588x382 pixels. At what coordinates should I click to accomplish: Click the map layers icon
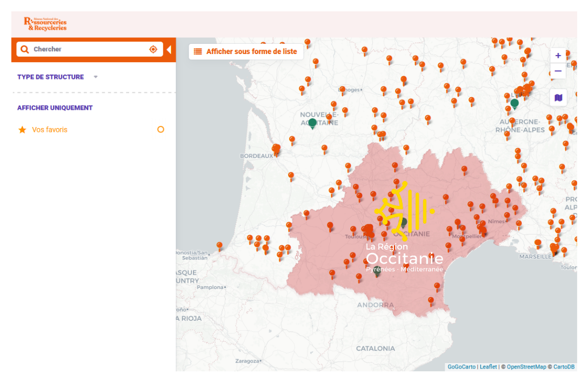[558, 98]
